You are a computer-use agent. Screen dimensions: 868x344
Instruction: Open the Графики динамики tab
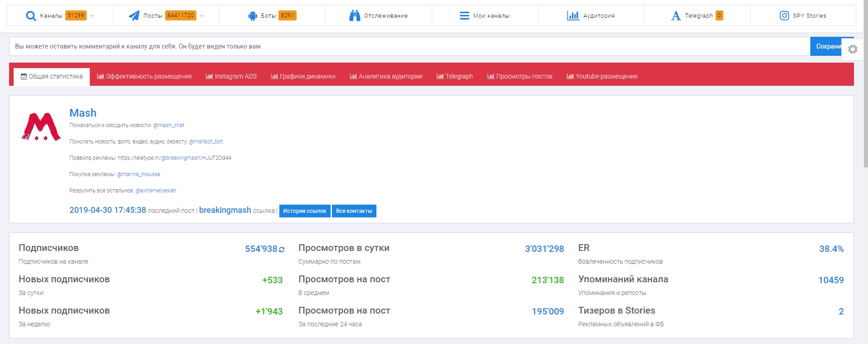[x=303, y=76]
